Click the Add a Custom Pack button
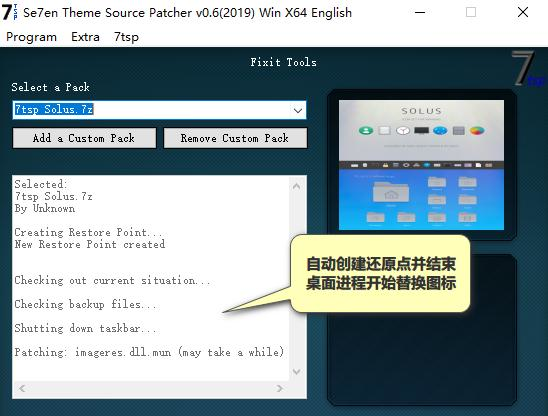The height and width of the screenshot is (416, 548). (x=84, y=138)
